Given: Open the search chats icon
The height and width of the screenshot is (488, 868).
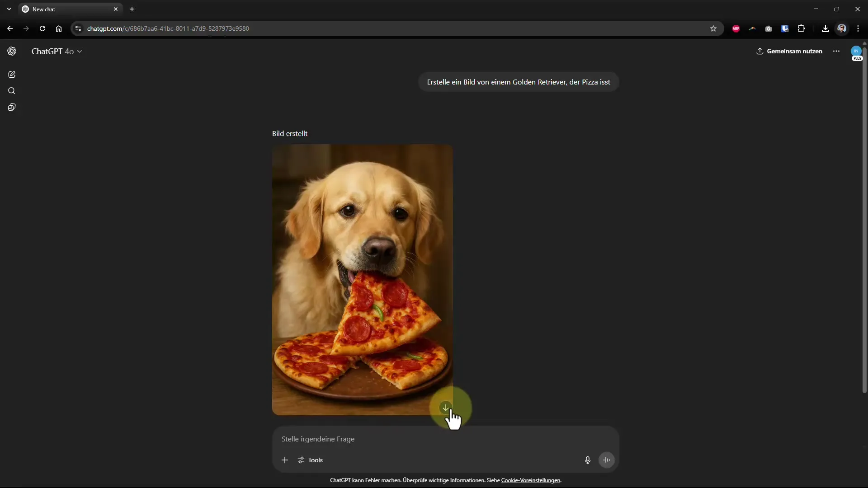Looking at the screenshot, I should click(12, 91).
